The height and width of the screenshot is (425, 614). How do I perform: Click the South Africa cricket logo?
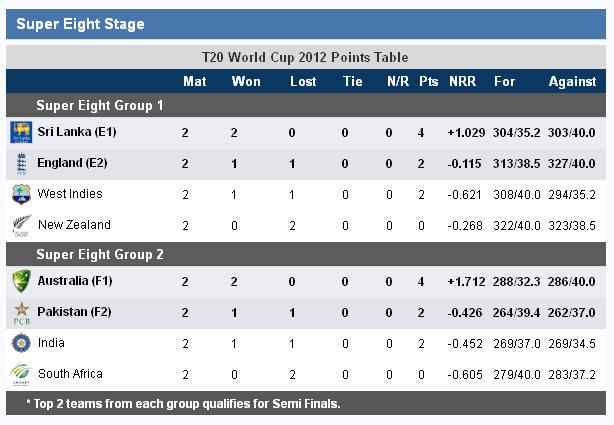[21, 374]
